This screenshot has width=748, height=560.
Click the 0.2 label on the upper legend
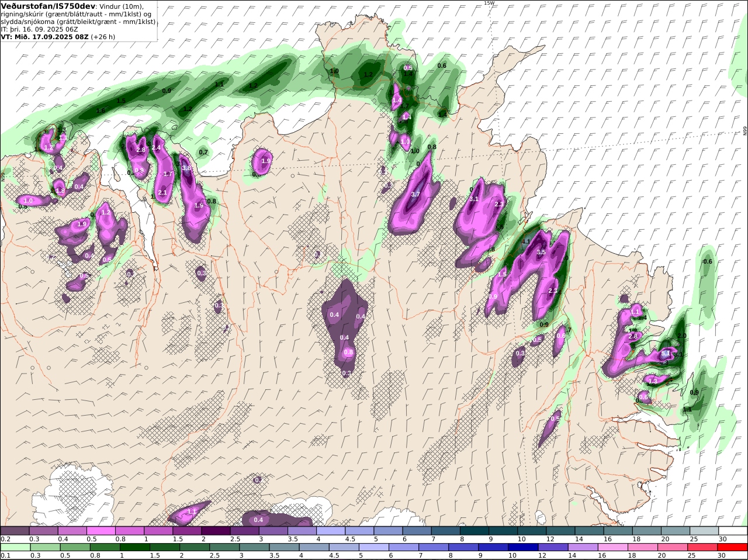point(5,539)
